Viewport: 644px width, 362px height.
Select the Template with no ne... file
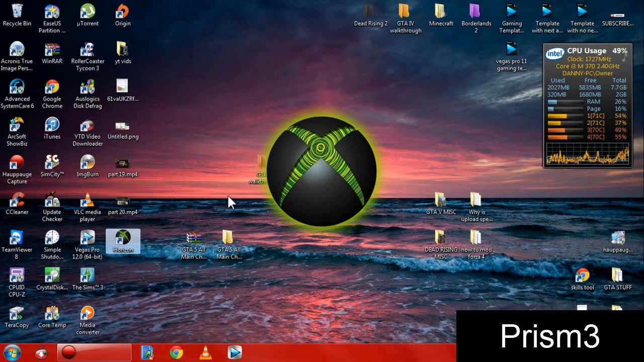click(582, 19)
